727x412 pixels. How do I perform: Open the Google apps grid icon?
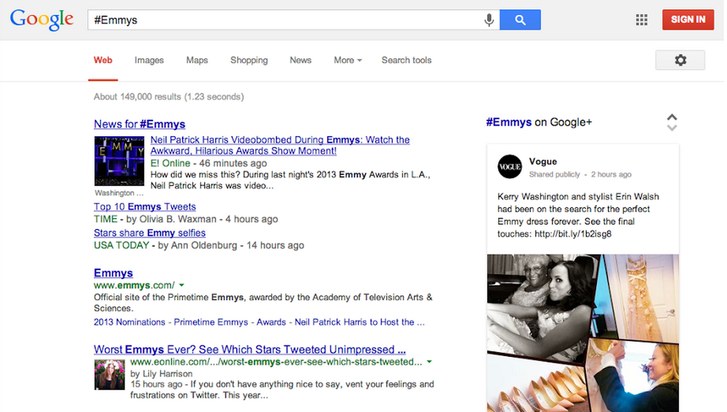pos(641,20)
